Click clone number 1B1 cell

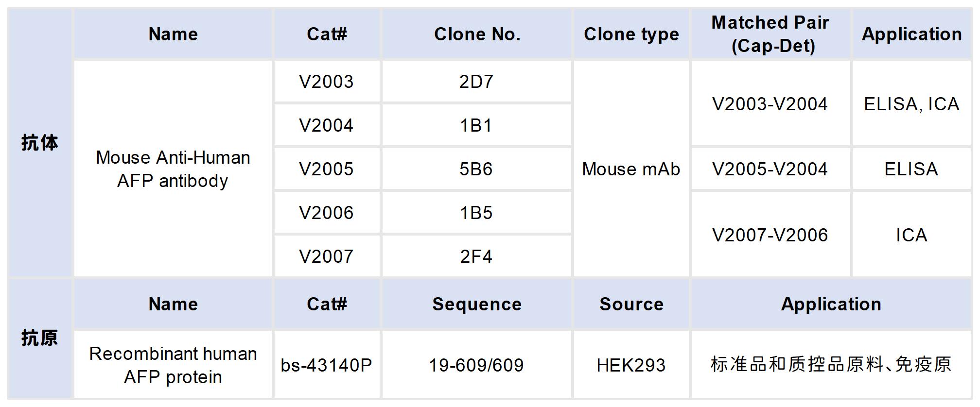(x=476, y=125)
